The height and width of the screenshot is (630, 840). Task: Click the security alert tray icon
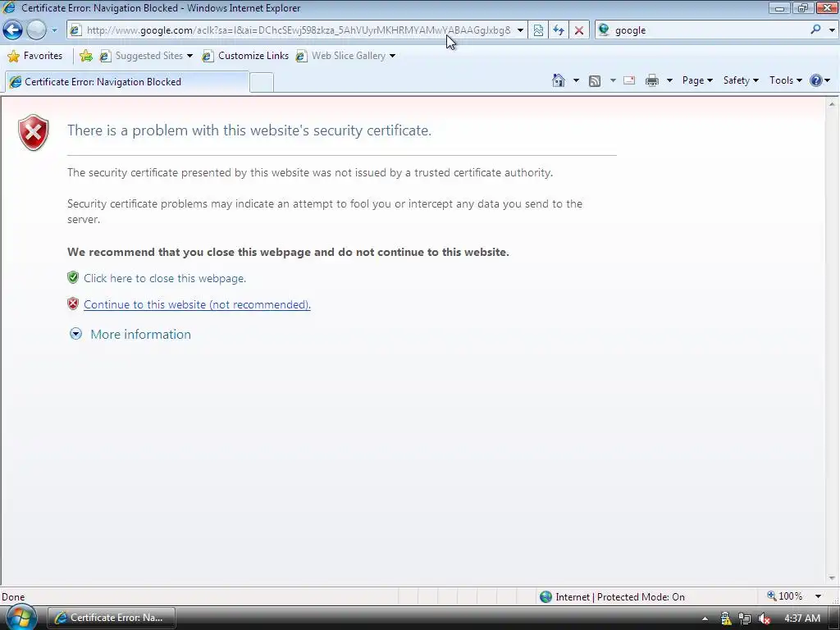tap(726, 619)
